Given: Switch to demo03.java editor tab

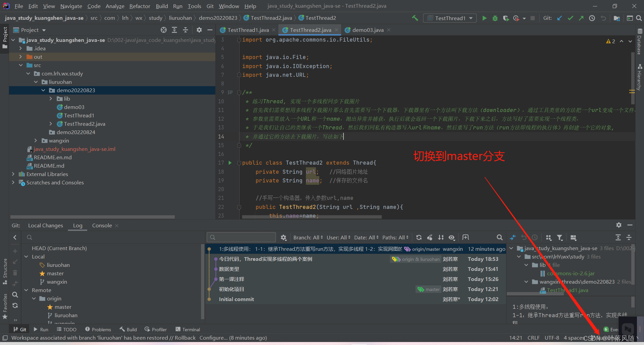Looking at the screenshot, I should coord(368,30).
